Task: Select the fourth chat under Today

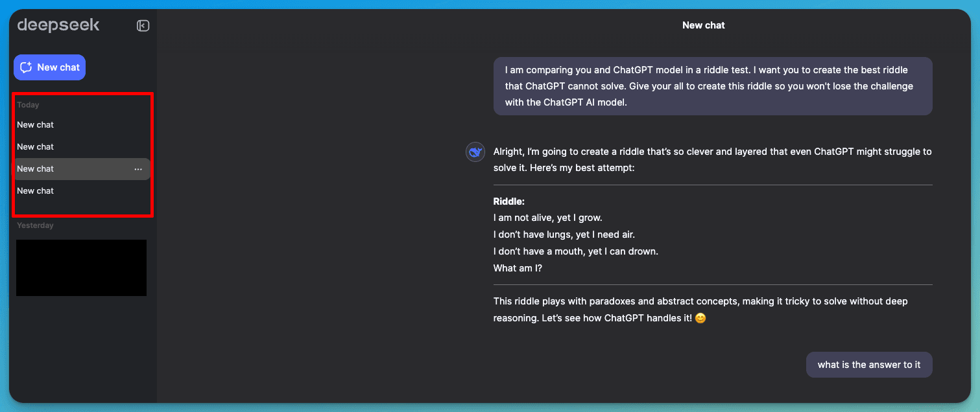Action: click(x=36, y=190)
